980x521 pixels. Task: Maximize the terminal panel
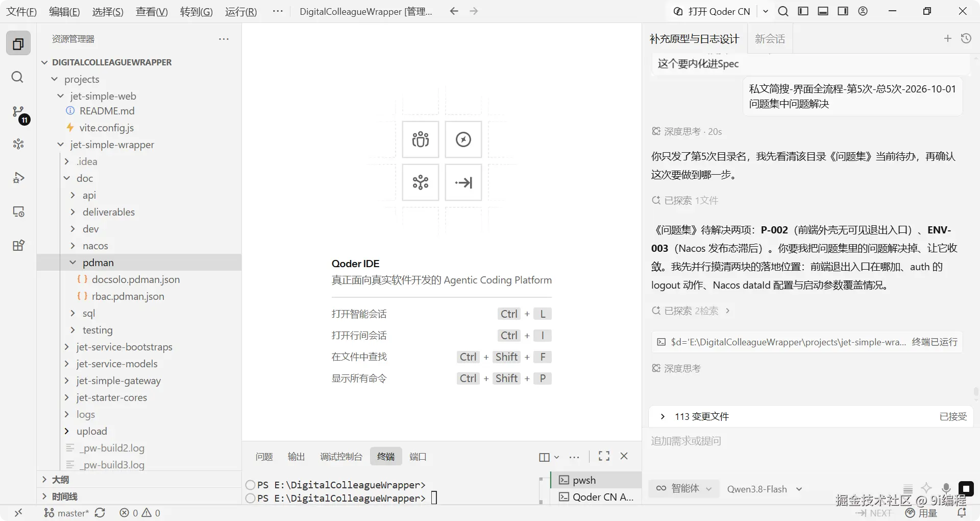[604, 456]
